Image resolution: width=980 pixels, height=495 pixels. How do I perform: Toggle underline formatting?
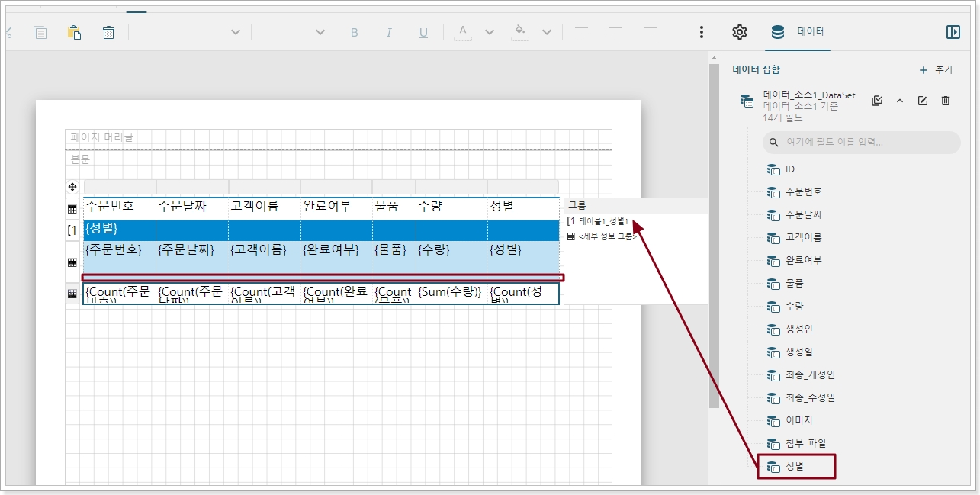(423, 32)
